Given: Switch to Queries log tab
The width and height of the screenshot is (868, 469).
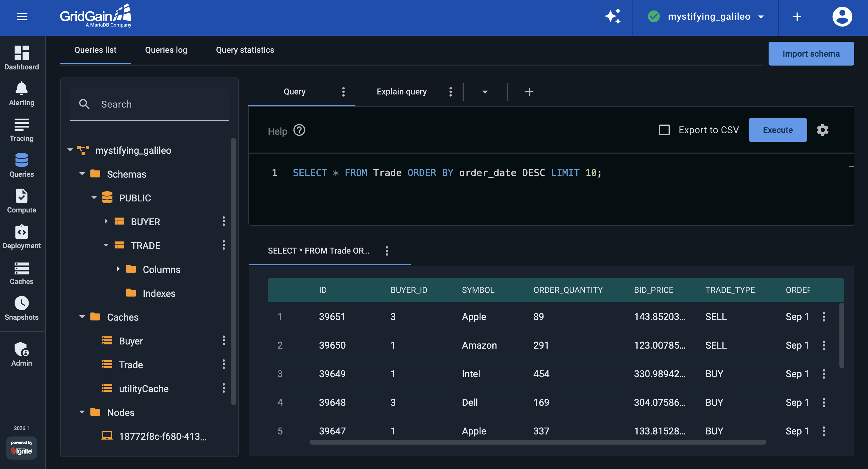Looking at the screenshot, I should (166, 50).
